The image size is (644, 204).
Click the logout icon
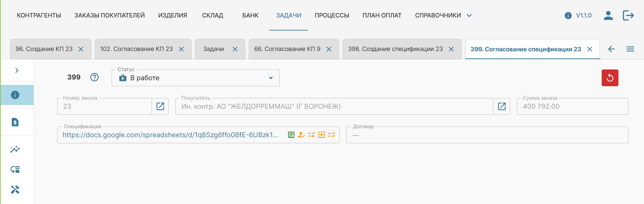tap(628, 15)
